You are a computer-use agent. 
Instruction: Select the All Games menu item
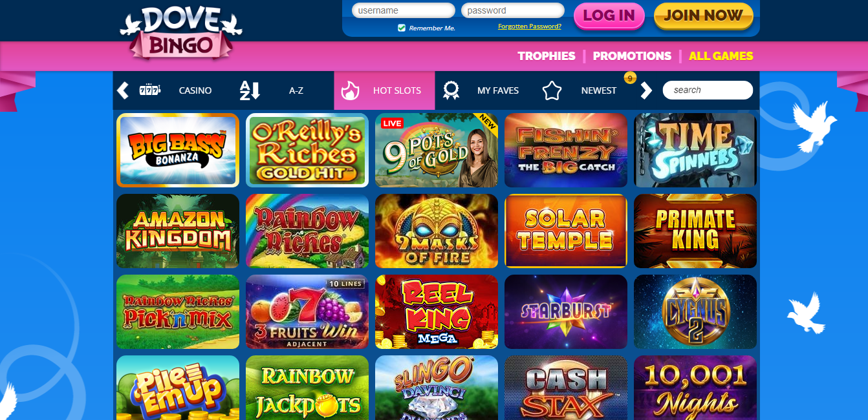[x=721, y=56]
